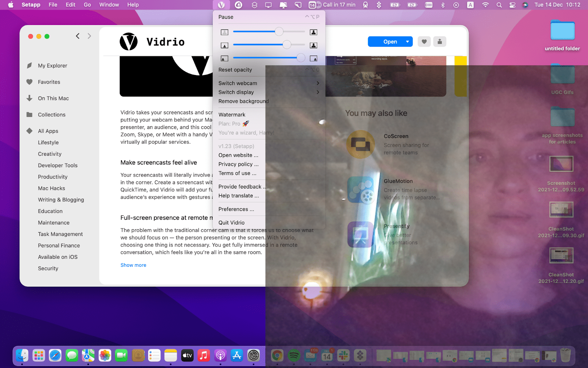Open Messages from the Dock

point(72,355)
